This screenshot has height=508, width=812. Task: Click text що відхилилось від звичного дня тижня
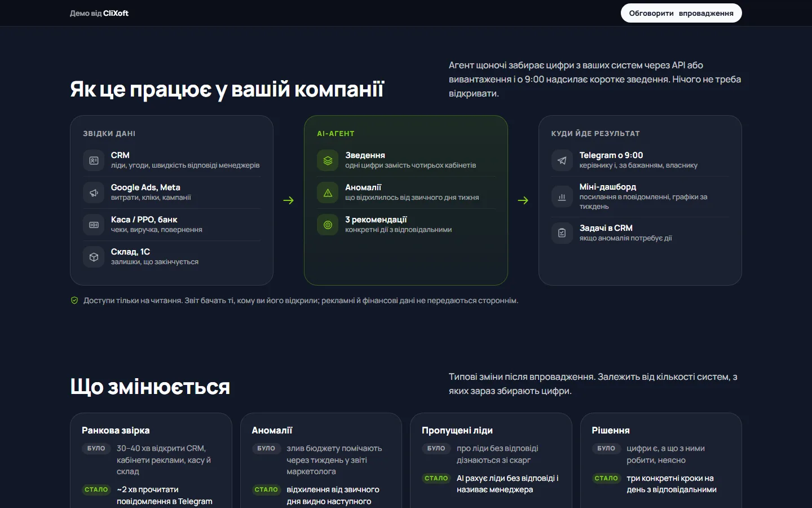[412, 198]
